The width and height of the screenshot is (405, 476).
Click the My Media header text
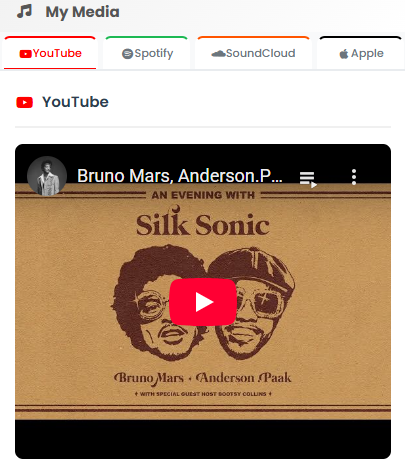(x=82, y=12)
